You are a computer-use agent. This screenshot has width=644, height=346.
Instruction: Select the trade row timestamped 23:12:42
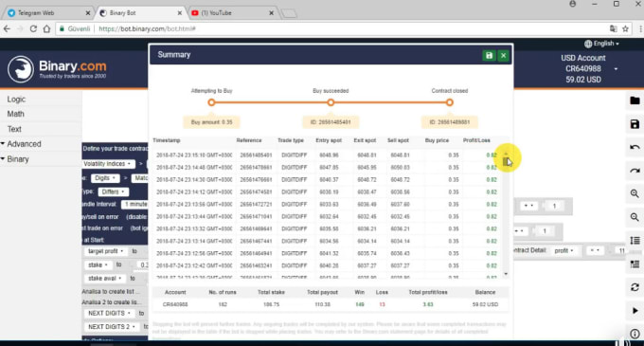(x=327, y=265)
